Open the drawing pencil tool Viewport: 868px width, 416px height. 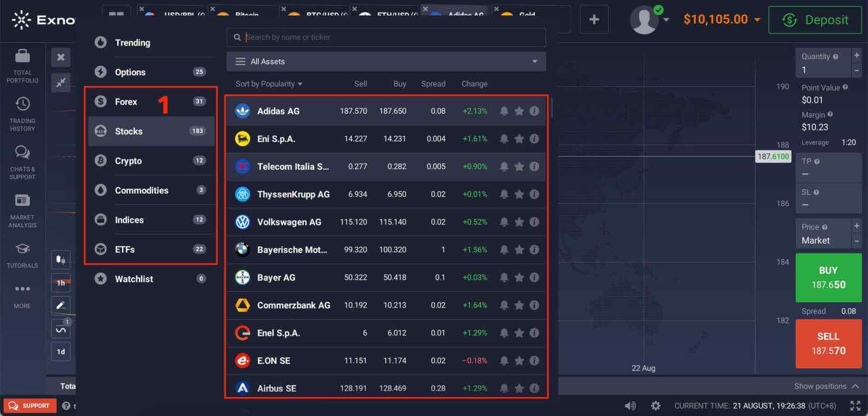pyautogui.click(x=61, y=305)
